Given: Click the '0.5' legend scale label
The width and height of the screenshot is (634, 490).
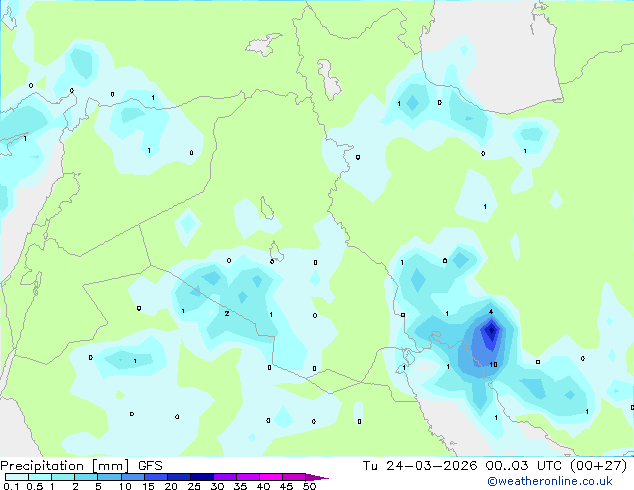Looking at the screenshot, I should coord(35,486).
